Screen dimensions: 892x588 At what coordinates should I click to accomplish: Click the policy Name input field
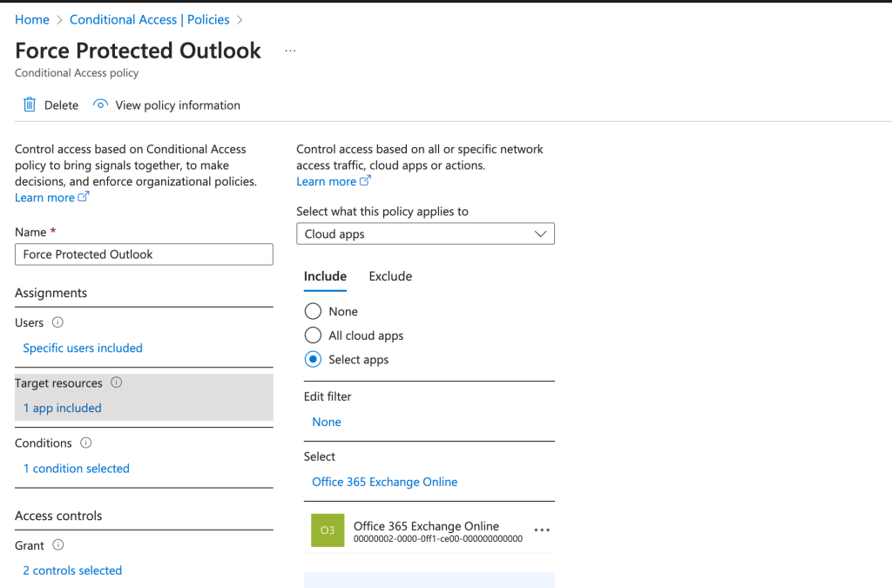point(144,254)
